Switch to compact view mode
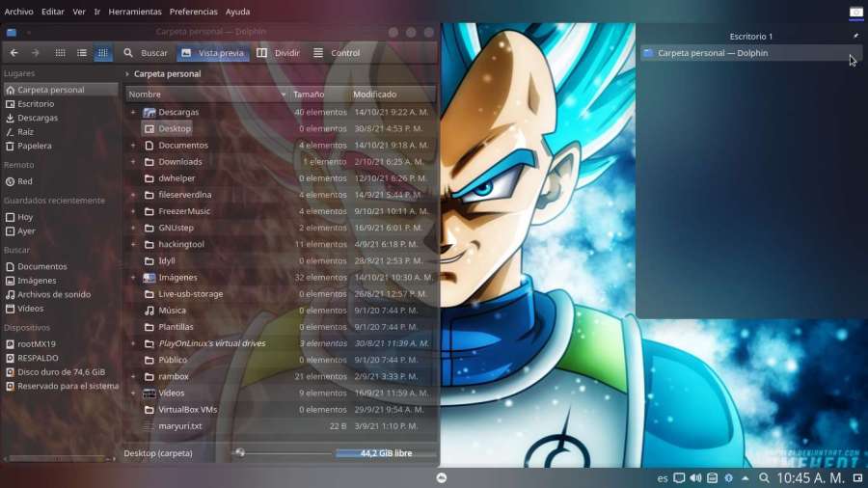868x488 pixels. [82, 53]
